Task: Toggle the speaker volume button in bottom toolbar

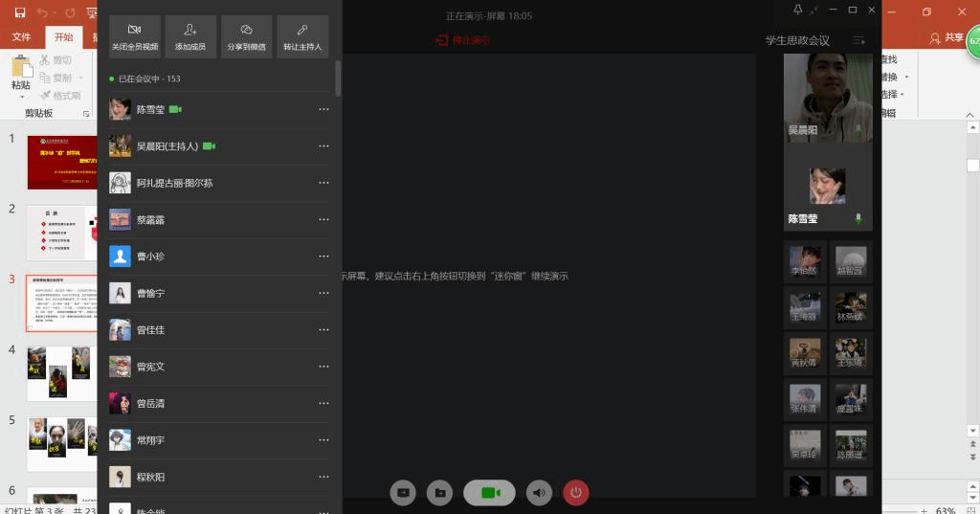Action: (x=541, y=492)
